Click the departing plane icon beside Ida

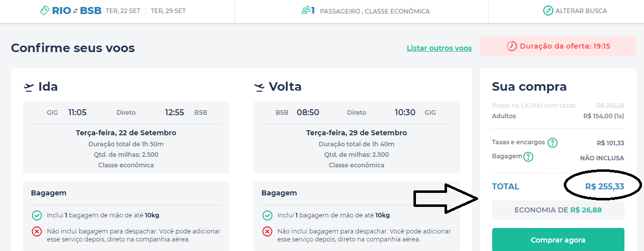29,87
